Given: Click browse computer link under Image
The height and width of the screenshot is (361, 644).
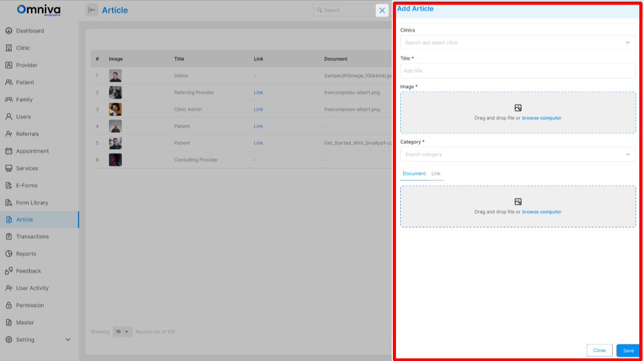Looking at the screenshot, I should click(x=542, y=118).
